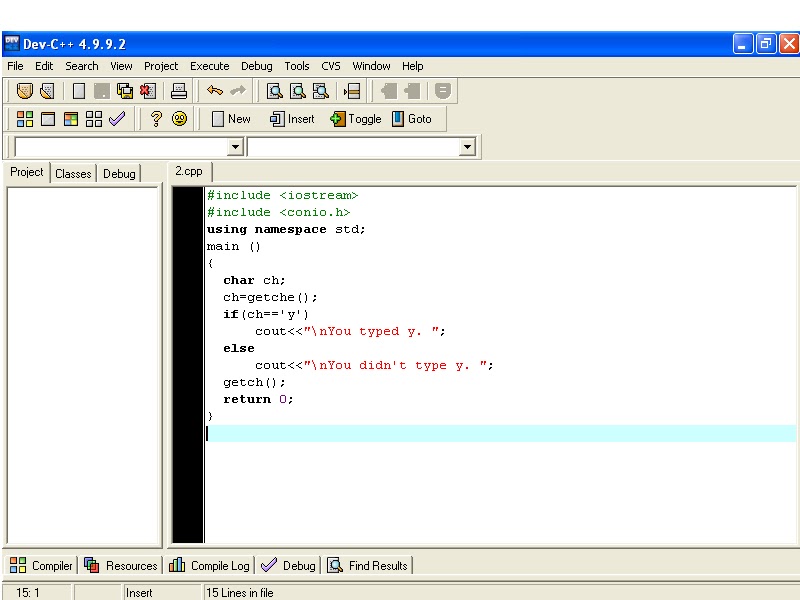This screenshot has height=600, width=800.
Task: Click the Open Project or File icon
Action: pyautogui.click(x=24, y=91)
